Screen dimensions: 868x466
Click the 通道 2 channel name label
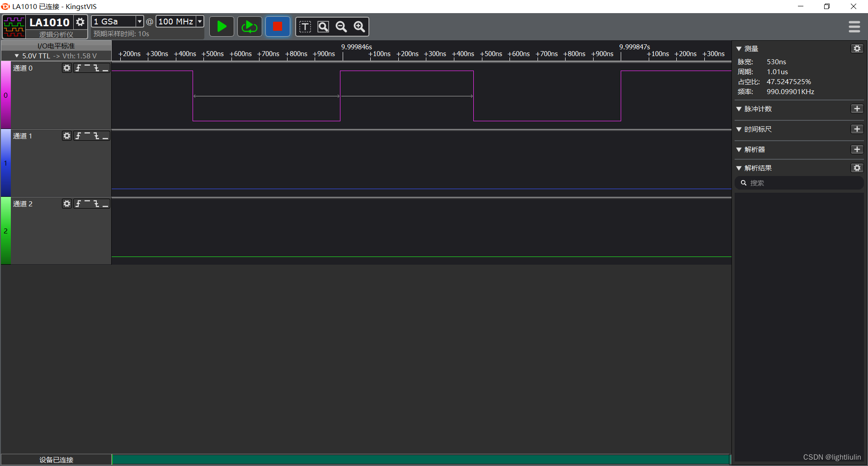pos(23,204)
